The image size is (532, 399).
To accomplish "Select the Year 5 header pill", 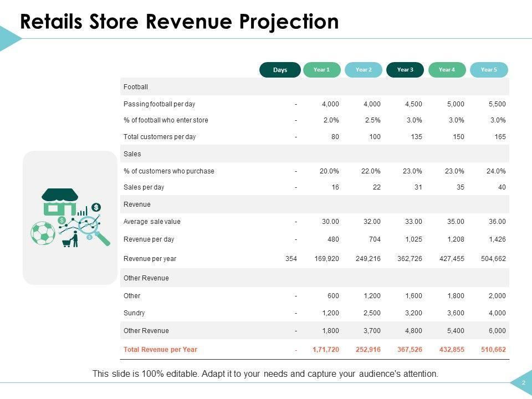I will [489, 70].
